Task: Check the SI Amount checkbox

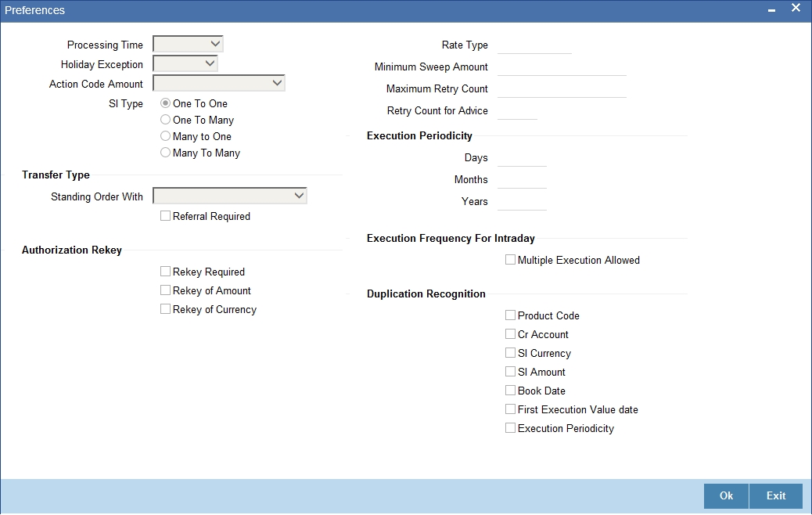Action: (x=510, y=372)
